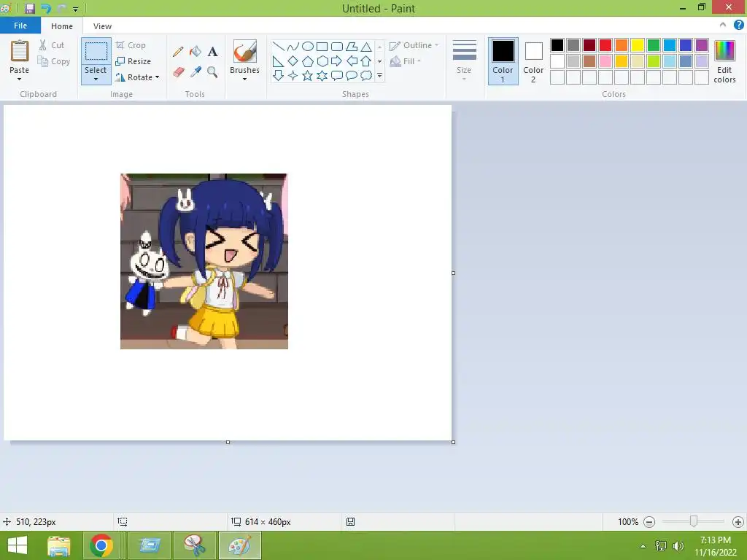Open File Explorer from the taskbar
Image resolution: width=747 pixels, height=560 pixels.
click(58, 545)
